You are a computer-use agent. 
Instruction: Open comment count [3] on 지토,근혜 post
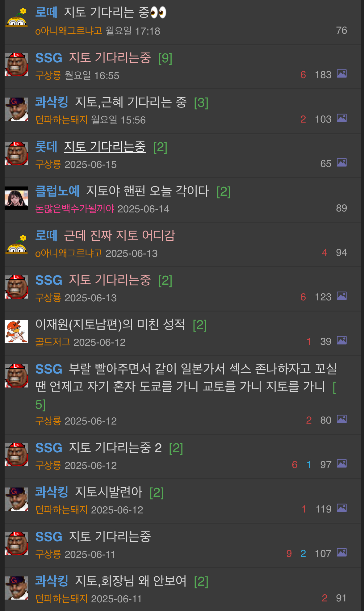coord(201,103)
